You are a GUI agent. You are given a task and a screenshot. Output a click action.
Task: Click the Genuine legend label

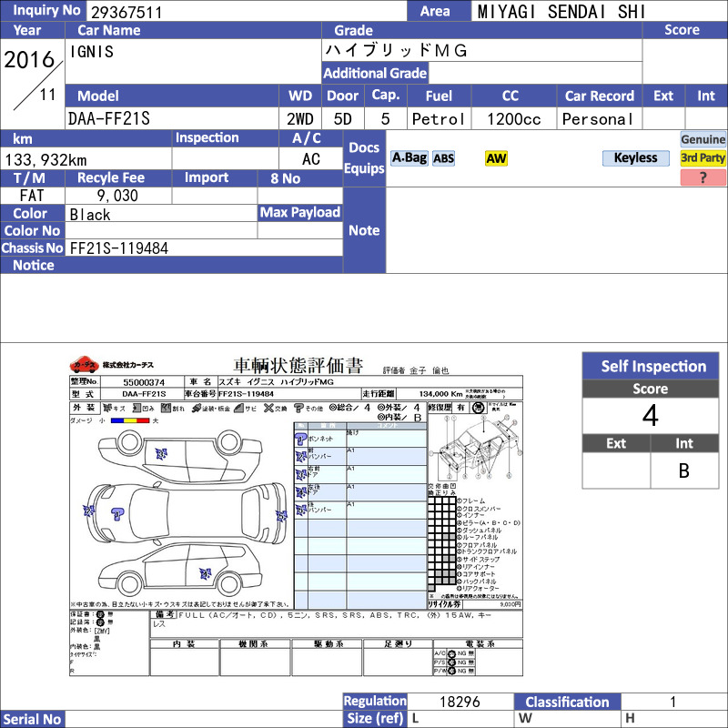click(x=703, y=139)
